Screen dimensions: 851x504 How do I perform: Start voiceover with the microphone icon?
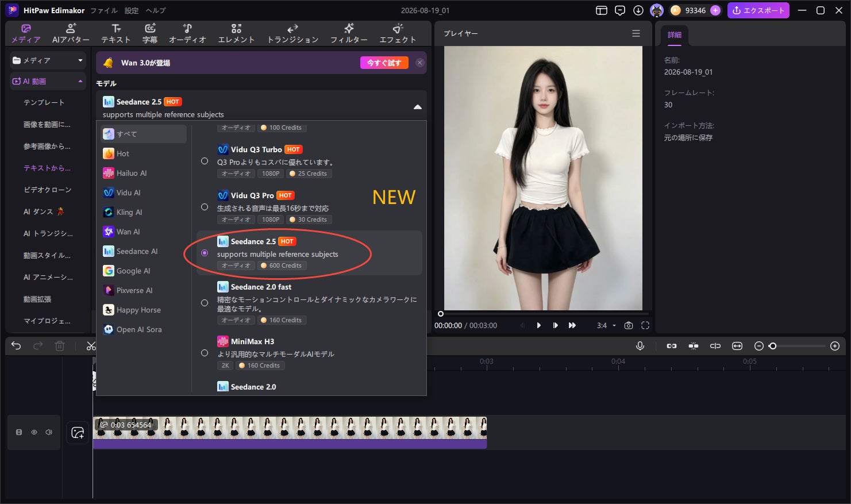[640, 346]
